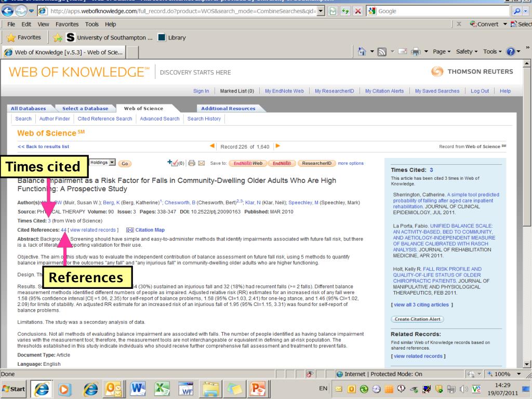The height and width of the screenshot is (399, 532).
Task: Open the zoom level 100% dropdown
Action: pos(519,374)
